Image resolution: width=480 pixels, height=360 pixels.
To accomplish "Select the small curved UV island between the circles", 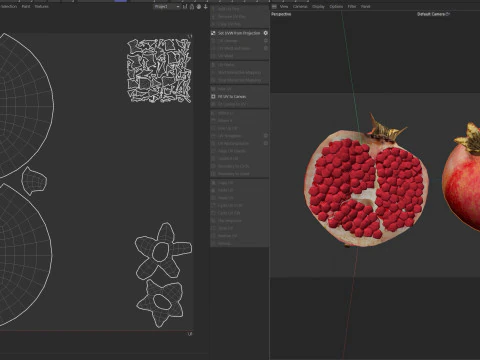I will click(x=34, y=181).
